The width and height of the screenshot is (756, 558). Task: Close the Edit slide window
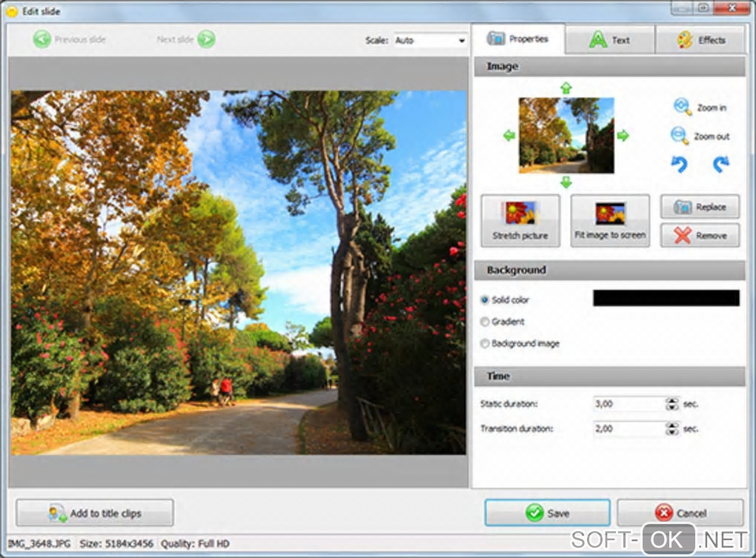(x=732, y=7)
